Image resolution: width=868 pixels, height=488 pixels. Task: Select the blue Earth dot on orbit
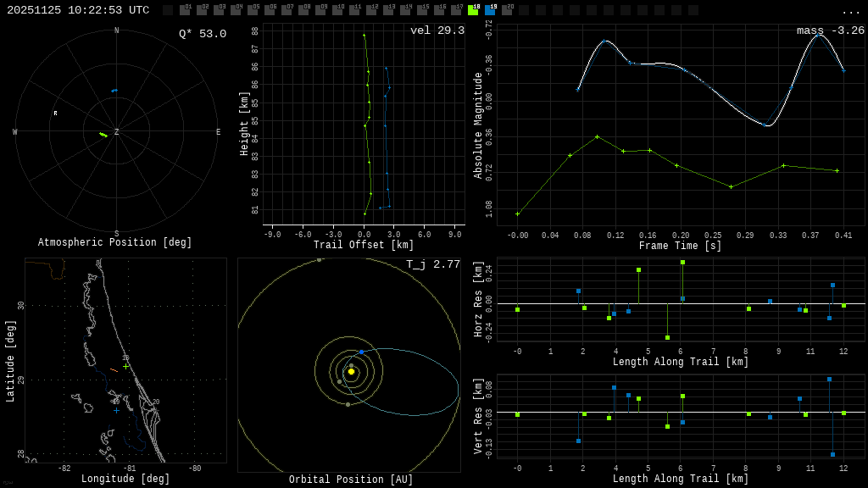[x=361, y=352]
